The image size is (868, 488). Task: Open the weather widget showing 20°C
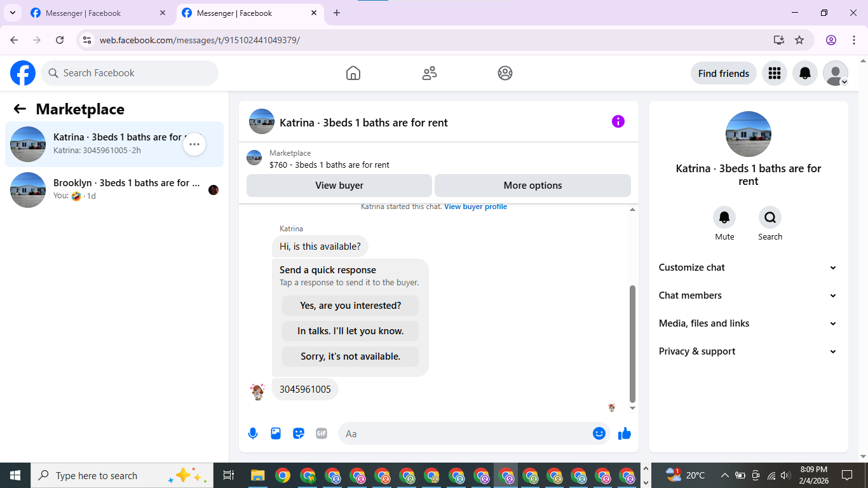(685, 475)
